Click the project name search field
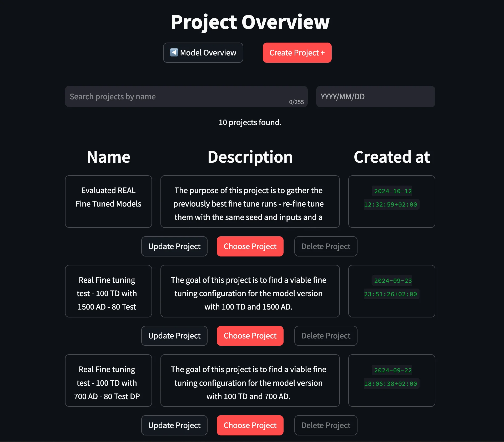The height and width of the screenshot is (442, 504). (171, 96)
